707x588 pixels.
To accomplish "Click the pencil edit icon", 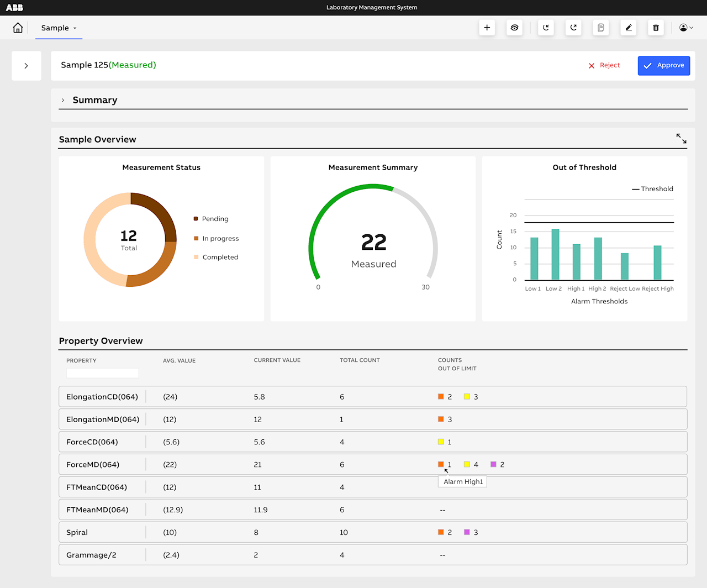I will pos(628,28).
